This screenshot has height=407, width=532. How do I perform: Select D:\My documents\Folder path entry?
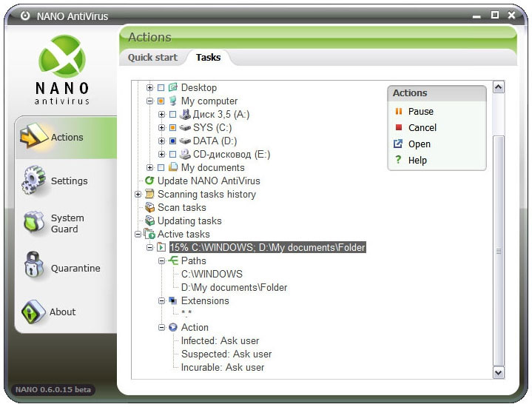234,288
